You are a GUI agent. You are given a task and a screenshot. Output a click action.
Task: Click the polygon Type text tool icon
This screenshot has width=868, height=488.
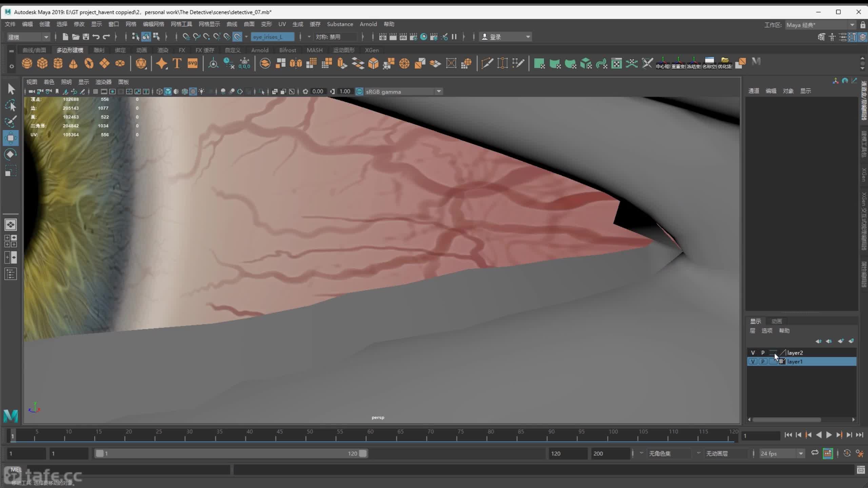177,63
